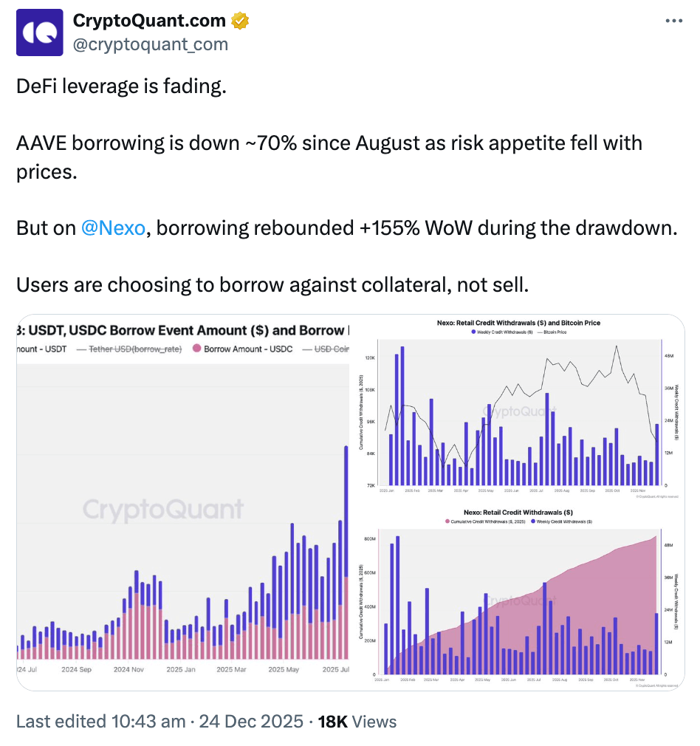Click the tallest bar in the borrow chart
700x746 pixels.
pos(346,517)
